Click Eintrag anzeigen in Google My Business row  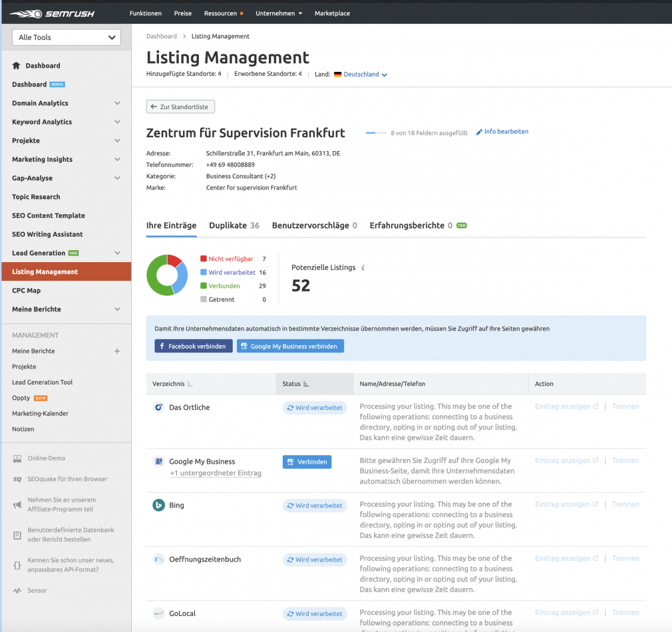pyautogui.click(x=562, y=460)
